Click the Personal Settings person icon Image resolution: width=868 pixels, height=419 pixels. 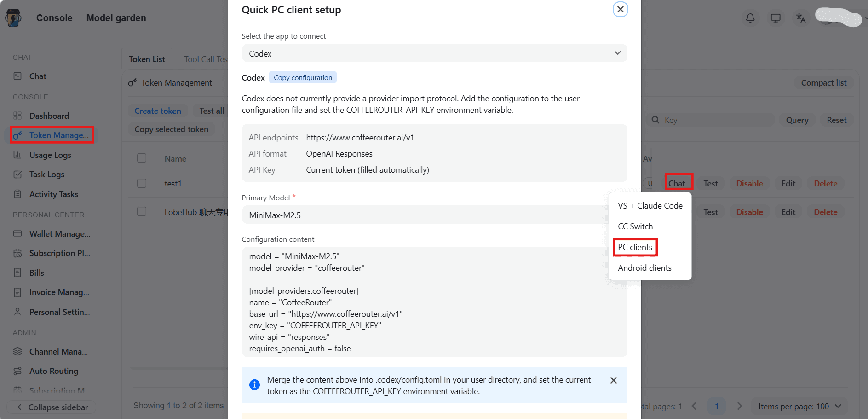17,312
